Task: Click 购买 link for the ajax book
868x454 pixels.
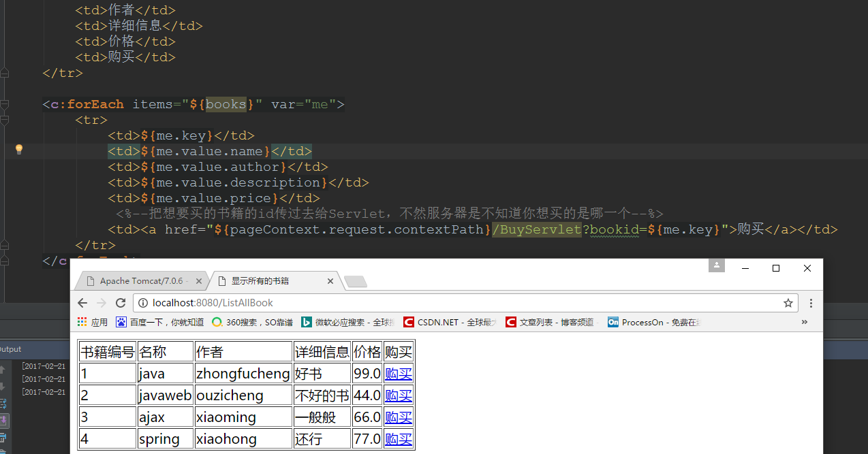Action: coord(399,417)
